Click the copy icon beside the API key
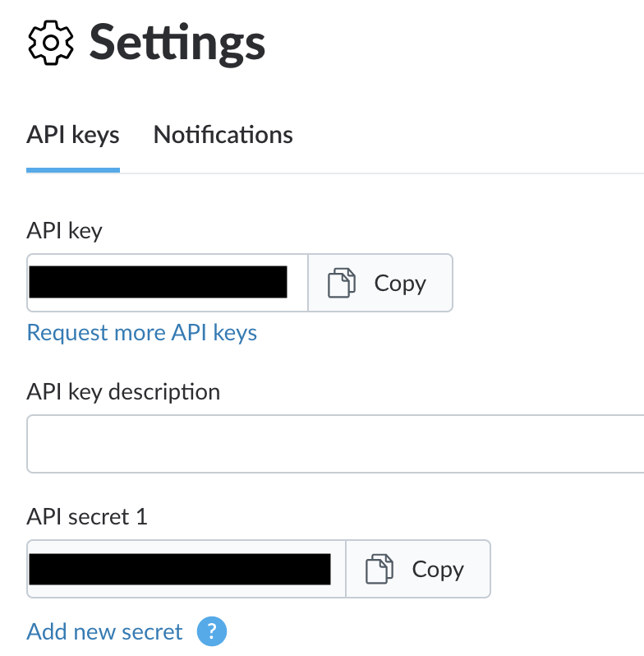The image size is (644, 656). click(x=341, y=283)
